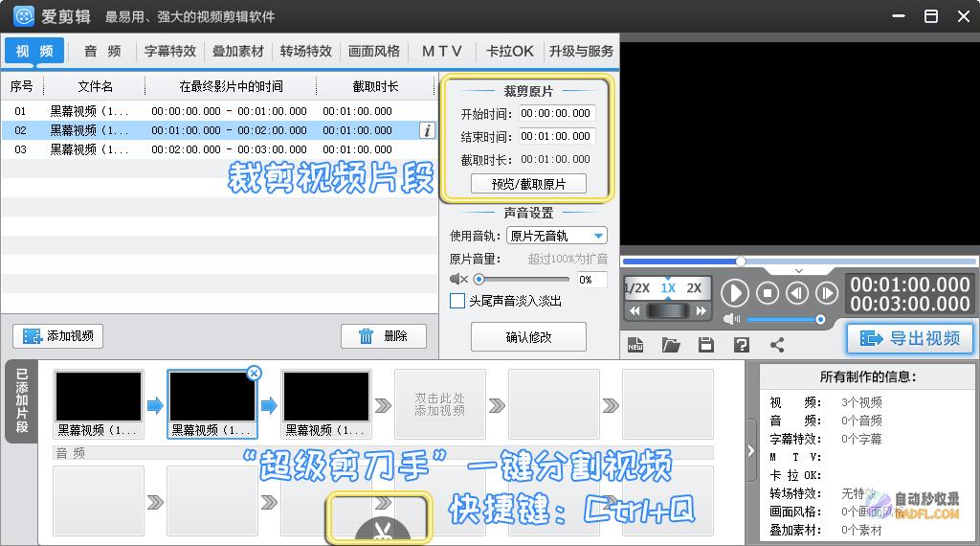Remove selected clip with X icon

[x=254, y=374]
